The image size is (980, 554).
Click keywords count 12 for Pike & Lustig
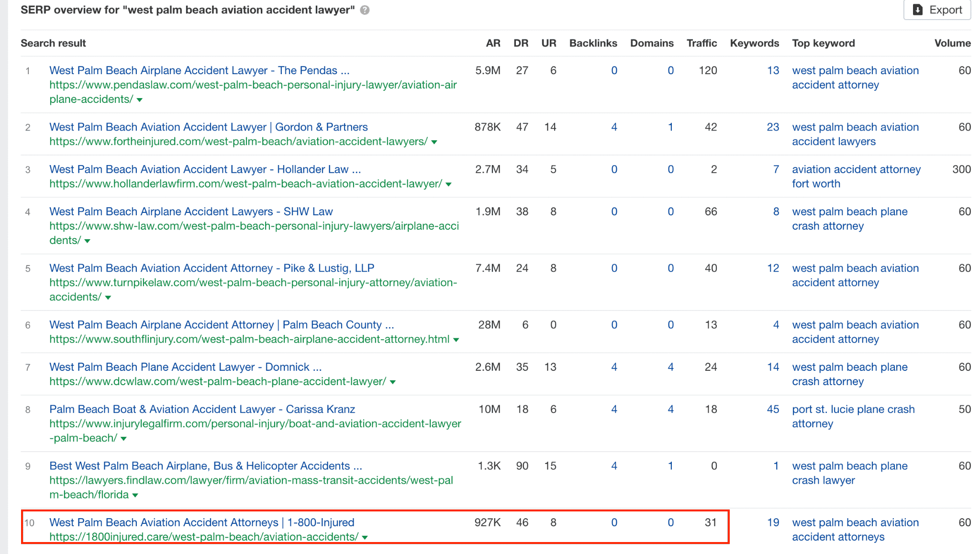pyautogui.click(x=773, y=268)
